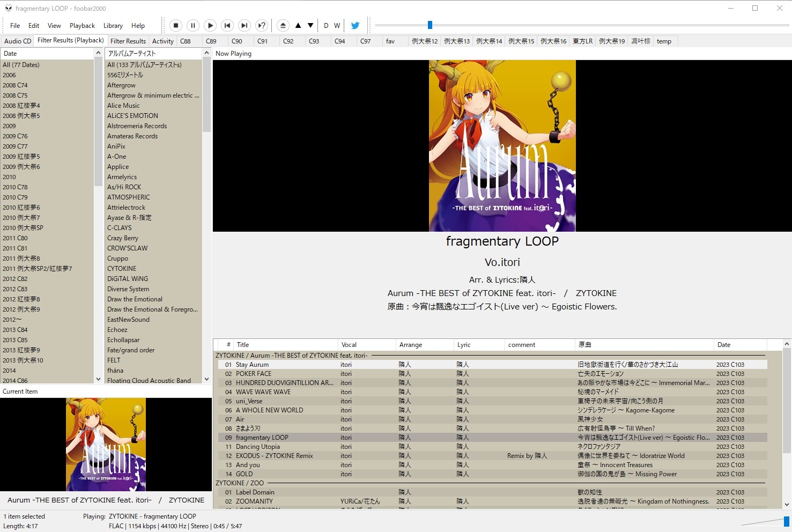This screenshot has width=792, height=532.
Task: Switch to the Activity tab
Action: pos(162,41)
